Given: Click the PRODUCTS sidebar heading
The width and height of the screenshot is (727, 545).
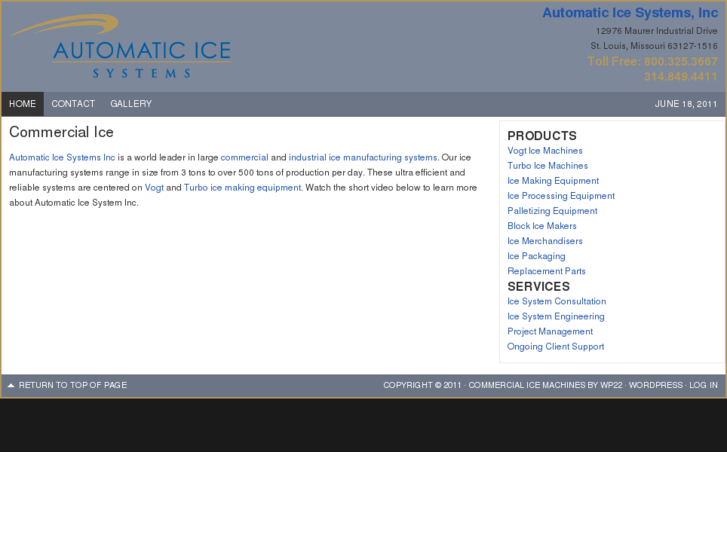Looking at the screenshot, I should [x=542, y=136].
